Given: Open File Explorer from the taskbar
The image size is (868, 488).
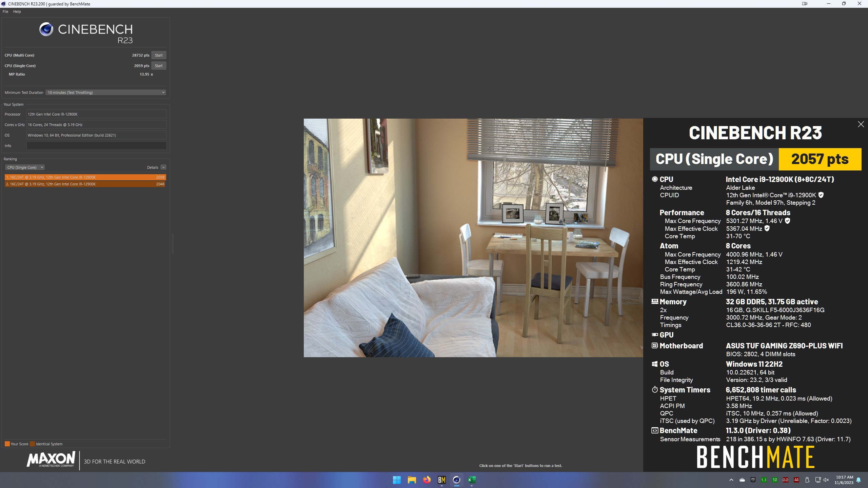Looking at the screenshot, I should pyautogui.click(x=412, y=480).
